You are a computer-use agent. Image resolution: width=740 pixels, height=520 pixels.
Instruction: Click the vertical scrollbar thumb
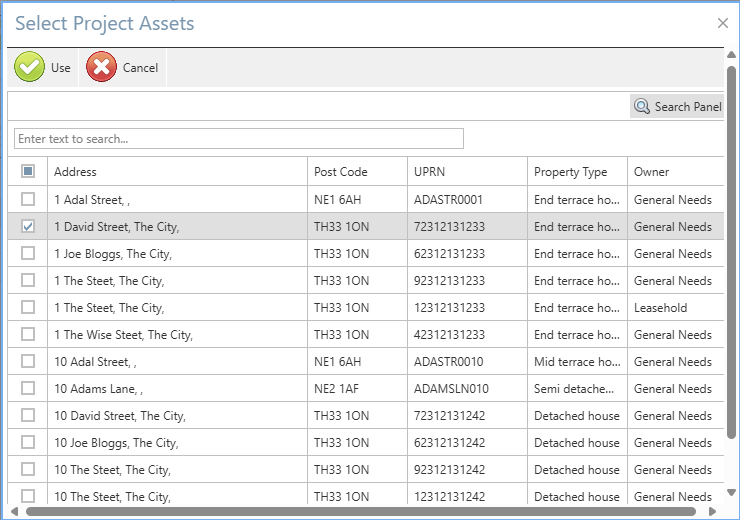pyautogui.click(x=732, y=250)
